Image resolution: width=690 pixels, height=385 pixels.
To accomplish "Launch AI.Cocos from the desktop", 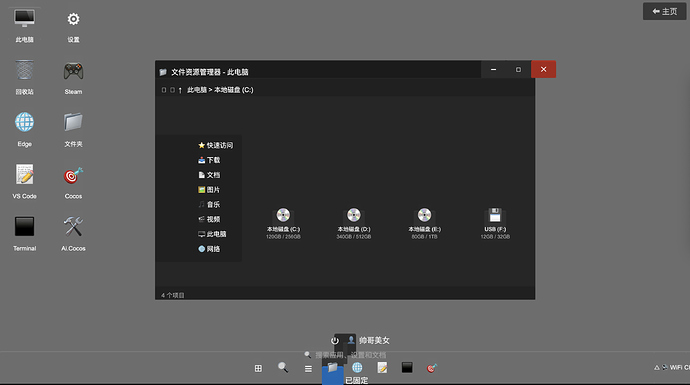I will [x=73, y=234].
